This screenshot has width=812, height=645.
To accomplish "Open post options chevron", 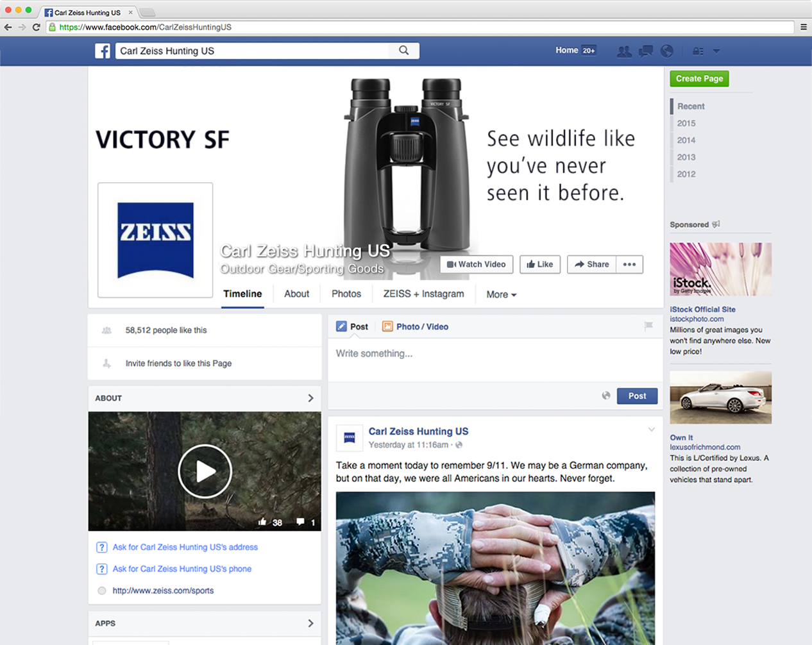I will click(651, 430).
